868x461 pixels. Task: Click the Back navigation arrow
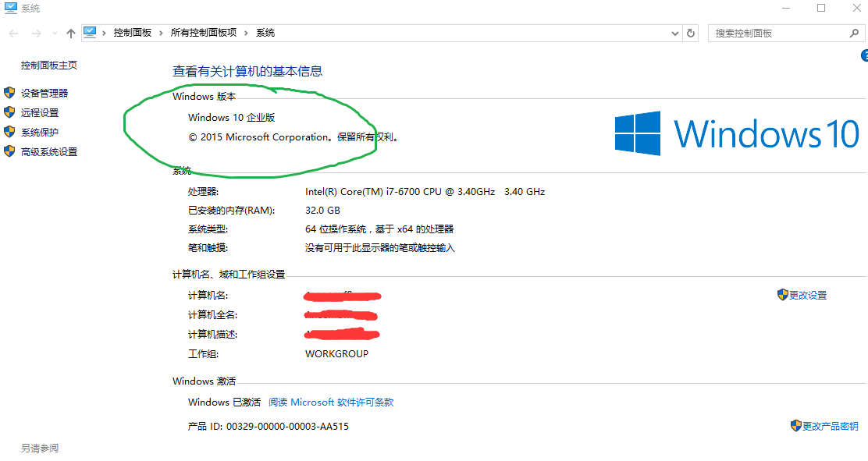point(14,34)
